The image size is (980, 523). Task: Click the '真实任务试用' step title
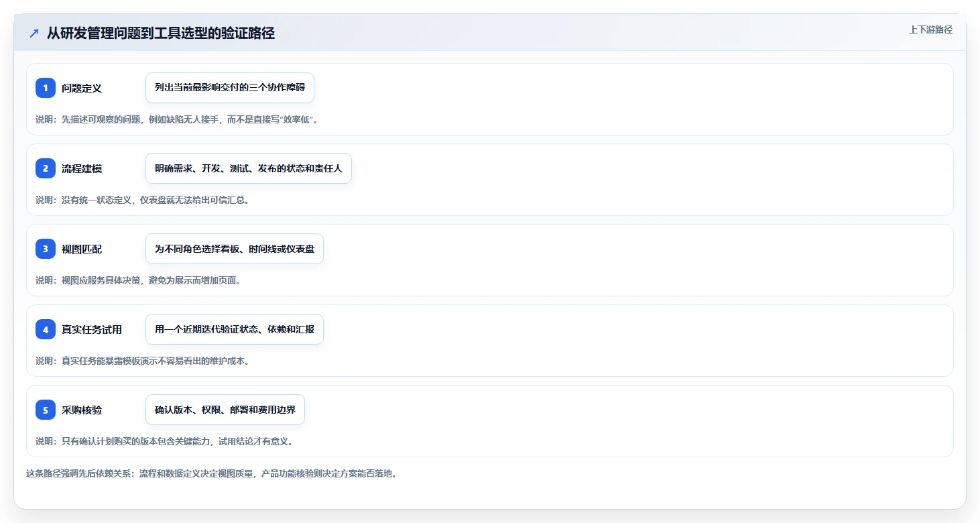(92, 329)
